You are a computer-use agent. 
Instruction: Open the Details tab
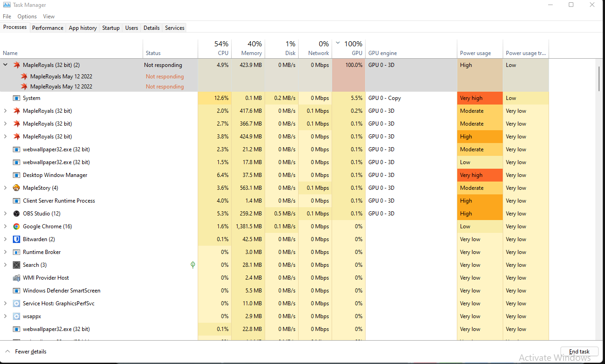[151, 28]
